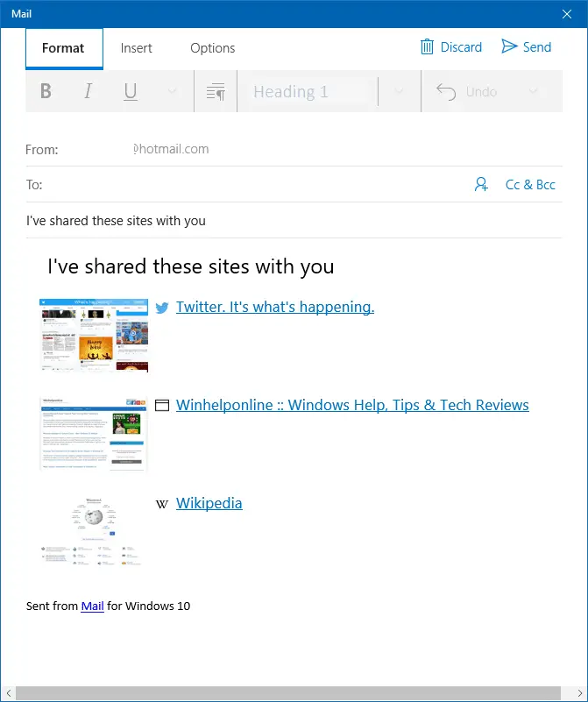This screenshot has width=588, height=702.
Task: Click the body heading text
Action: 191,266
